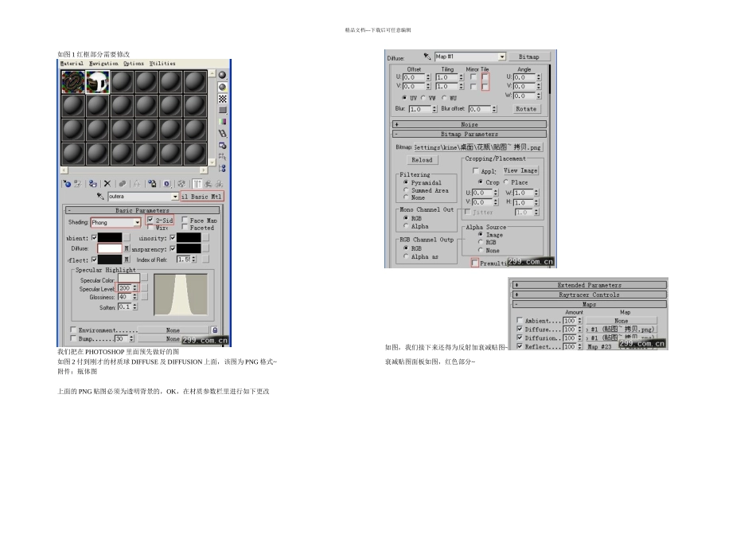
Task: Click the Sample UV Tiling icon
Action: tap(222, 110)
